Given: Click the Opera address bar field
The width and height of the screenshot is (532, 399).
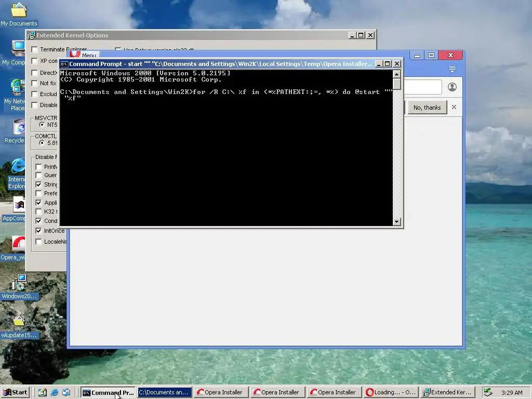Looking at the screenshot, I should [x=423, y=87].
